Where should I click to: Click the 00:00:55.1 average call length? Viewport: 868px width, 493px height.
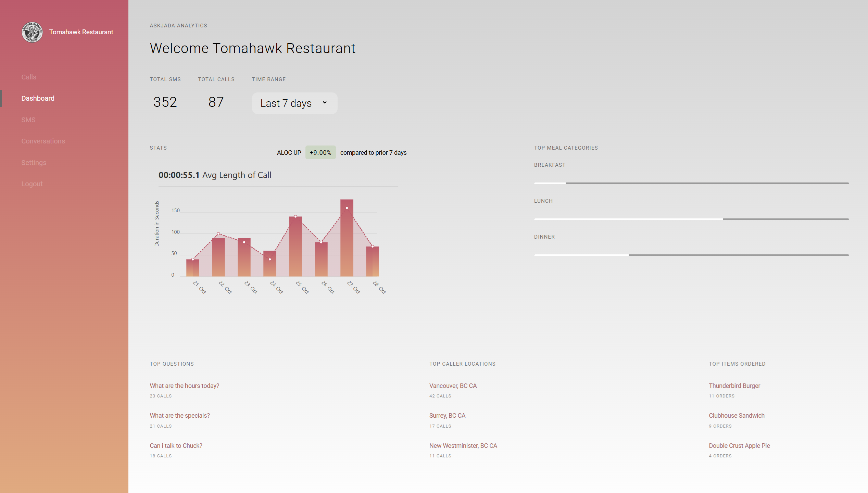click(x=179, y=175)
